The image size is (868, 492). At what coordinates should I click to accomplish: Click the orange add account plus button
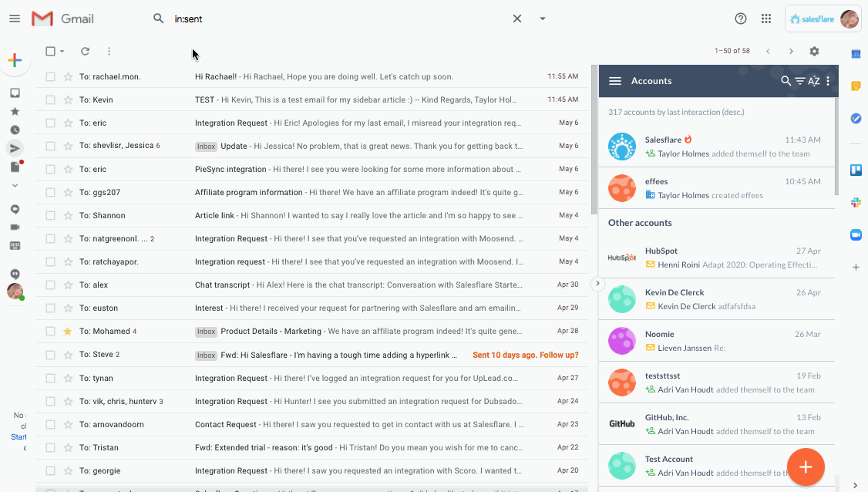point(806,467)
